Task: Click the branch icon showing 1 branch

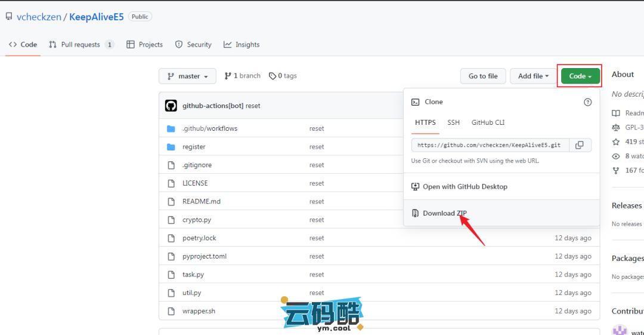Action: (228, 76)
